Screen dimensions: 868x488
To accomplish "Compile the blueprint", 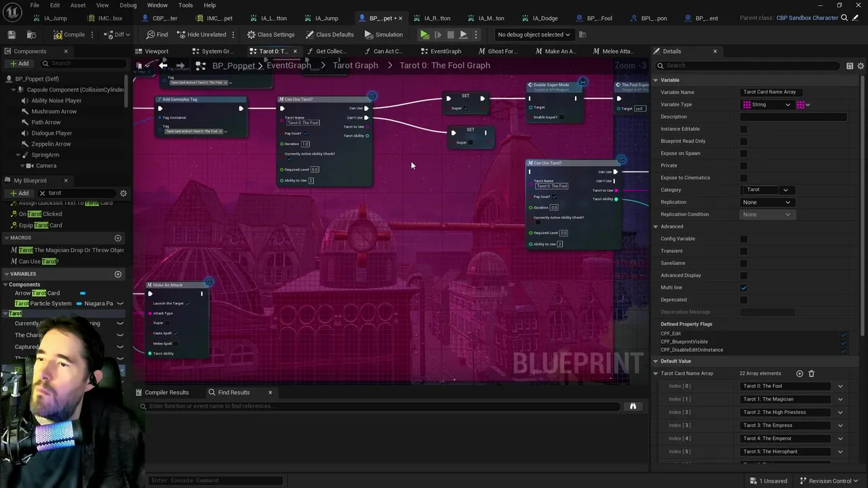I will [x=69, y=35].
